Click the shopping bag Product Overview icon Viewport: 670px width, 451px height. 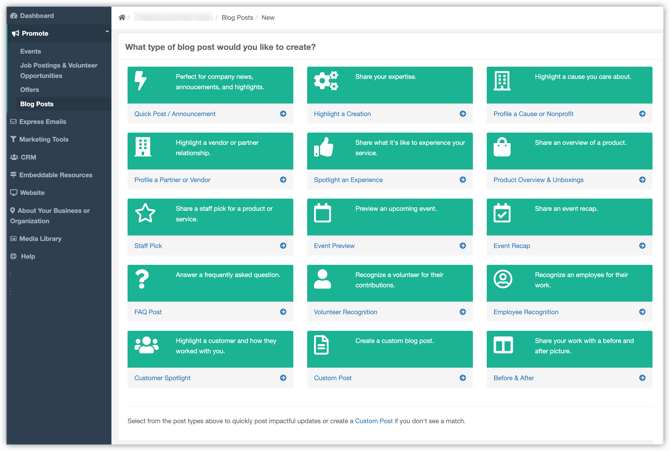click(x=502, y=148)
